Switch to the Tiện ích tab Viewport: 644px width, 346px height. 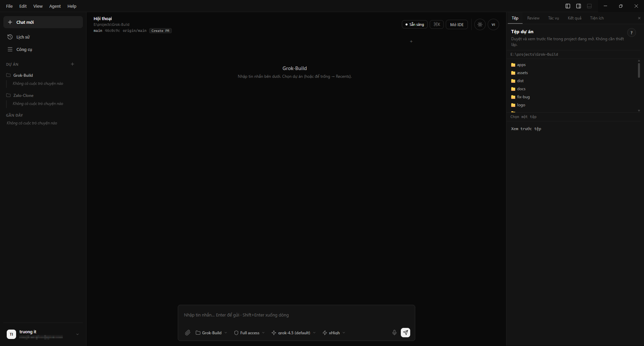pos(597,18)
